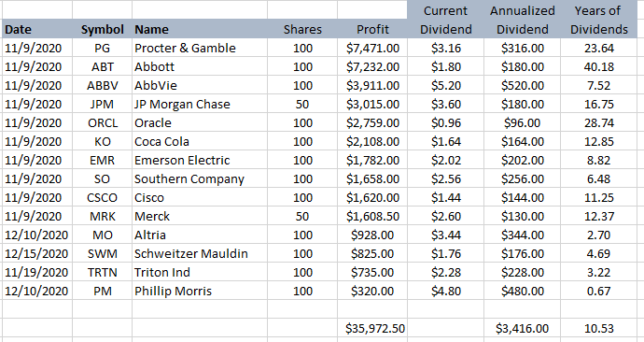Click the AbbVie current dividend $5.20
The height and width of the screenshot is (342, 644).
[x=445, y=86]
